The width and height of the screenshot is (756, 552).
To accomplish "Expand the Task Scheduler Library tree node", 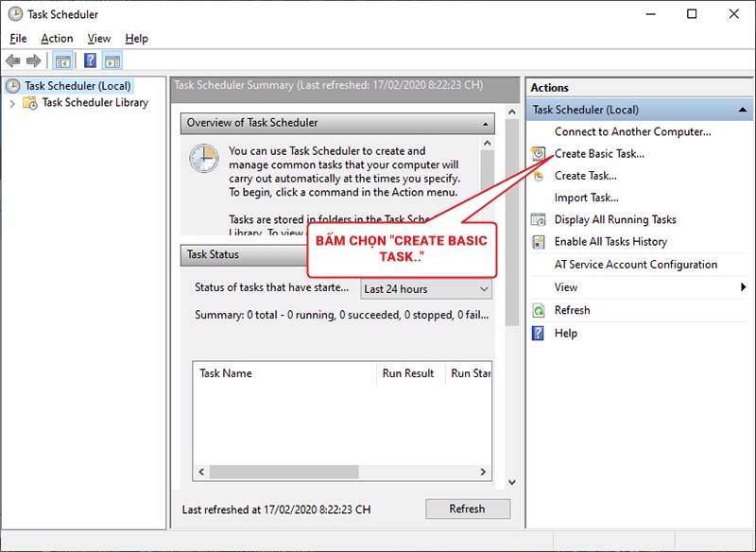I will click(12, 103).
